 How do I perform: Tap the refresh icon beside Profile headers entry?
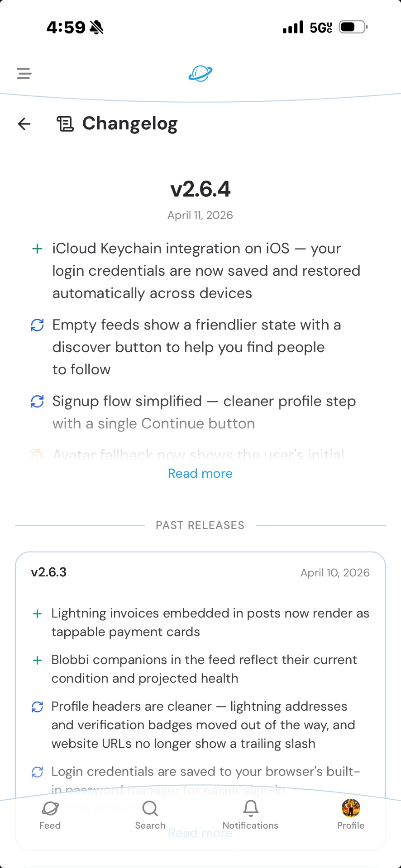[37, 707]
